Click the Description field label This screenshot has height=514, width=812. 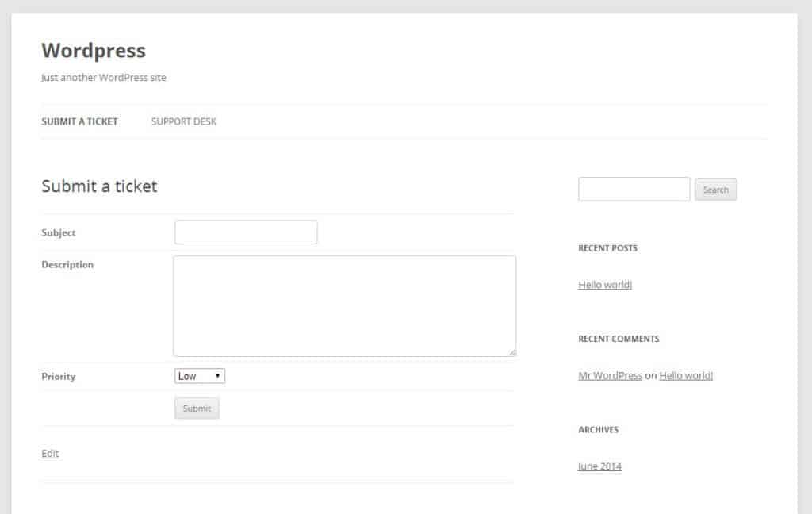tap(67, 264)
